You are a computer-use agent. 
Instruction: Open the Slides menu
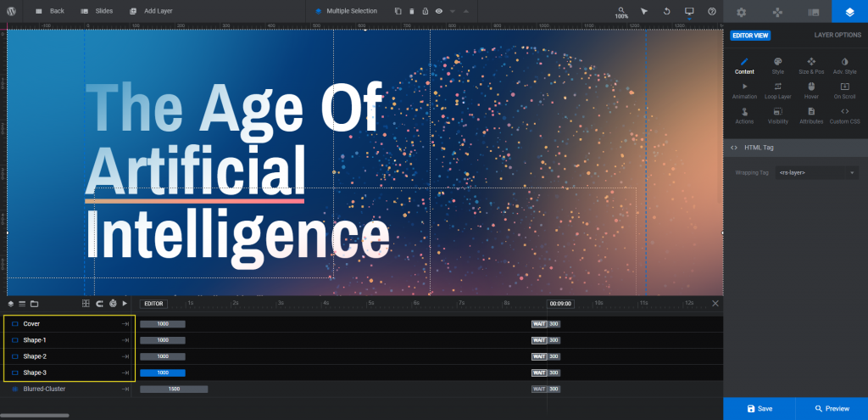click(97, 12)
